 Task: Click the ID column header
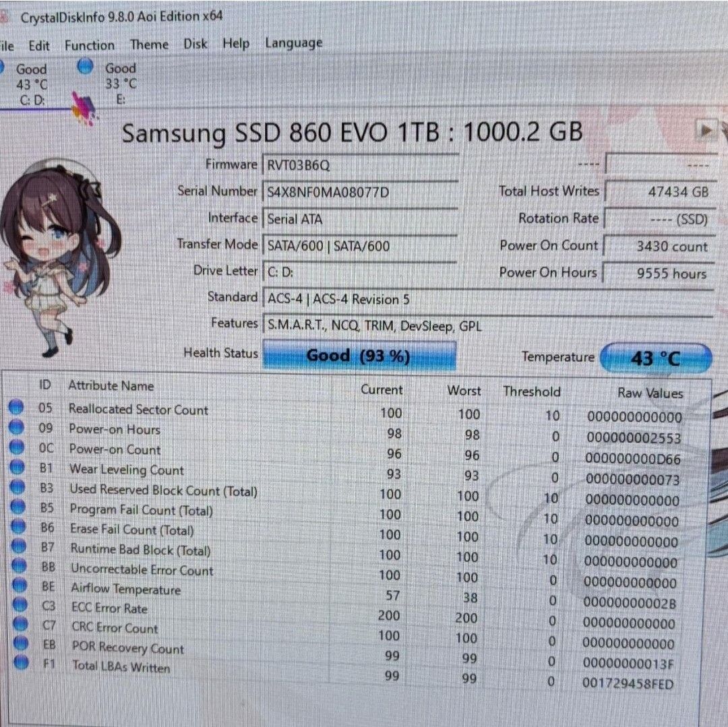click(x=45, y=385)
